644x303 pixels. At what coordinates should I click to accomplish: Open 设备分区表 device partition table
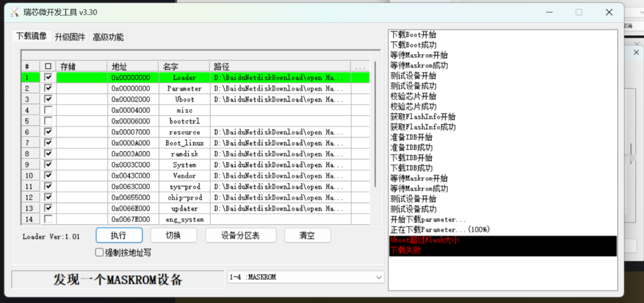[240, 236]
